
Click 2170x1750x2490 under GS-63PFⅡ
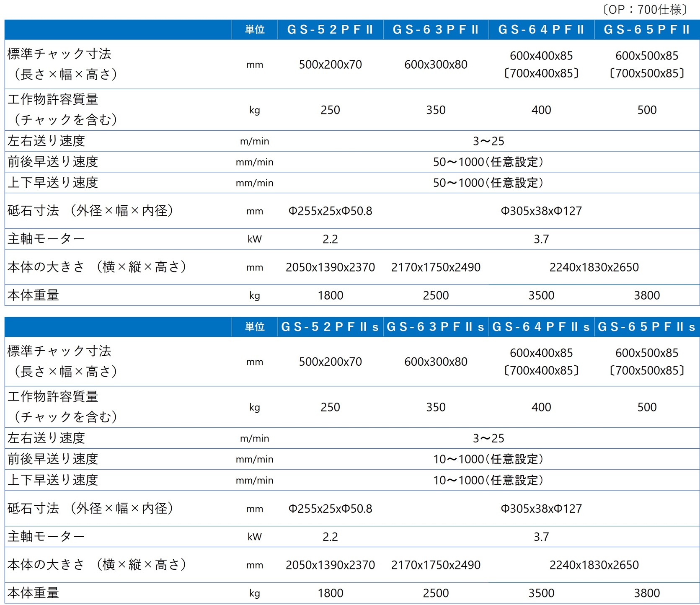[x=436, y=267]
